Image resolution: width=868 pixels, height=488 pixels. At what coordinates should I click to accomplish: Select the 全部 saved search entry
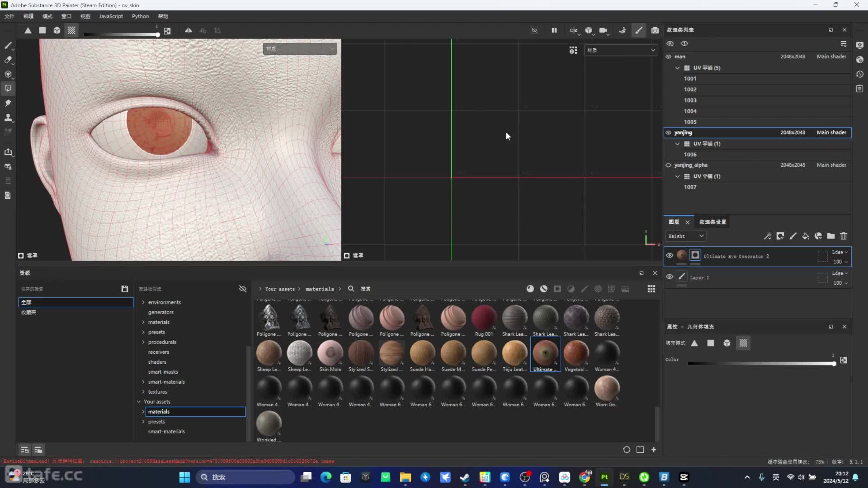(75, 302)
